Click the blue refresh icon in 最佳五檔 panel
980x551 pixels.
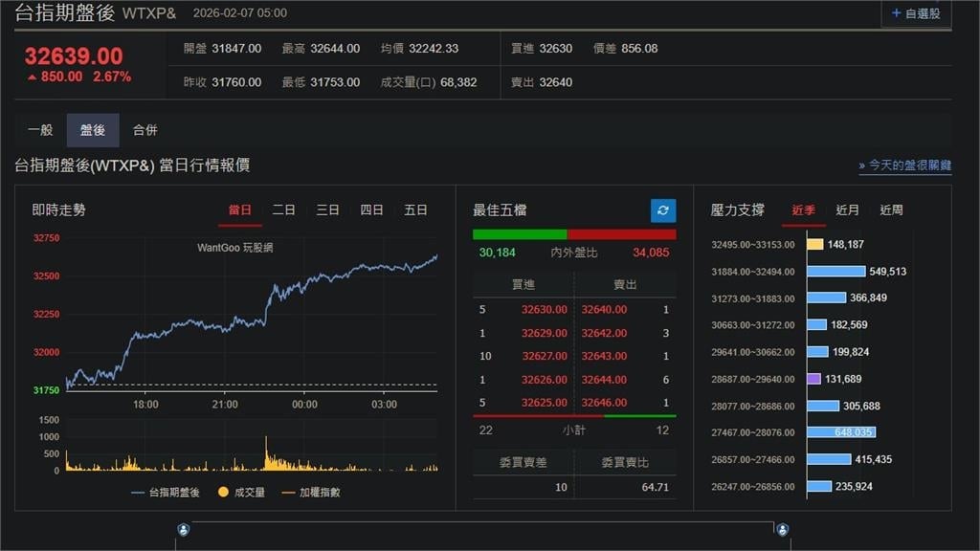(x=662, y=209)
